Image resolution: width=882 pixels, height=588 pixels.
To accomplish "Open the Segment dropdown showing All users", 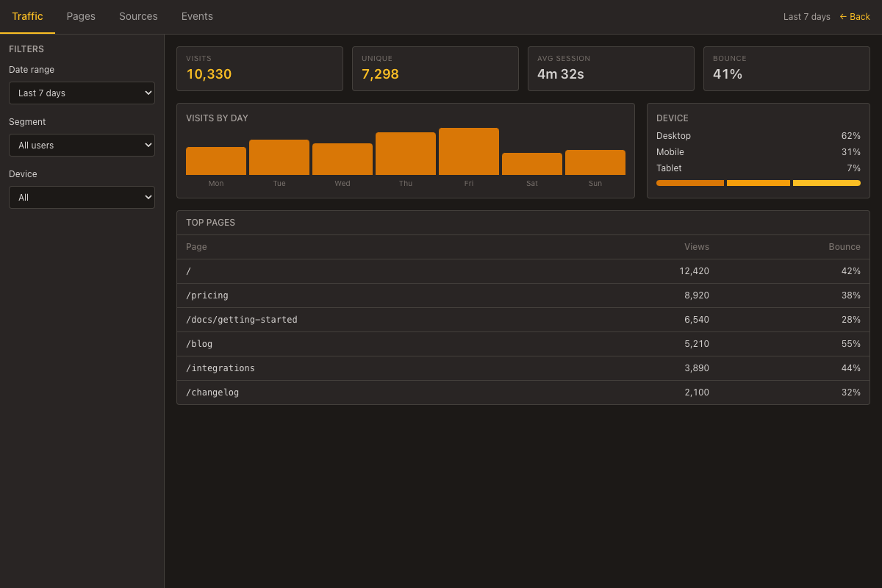I will [x=82, y=145].
